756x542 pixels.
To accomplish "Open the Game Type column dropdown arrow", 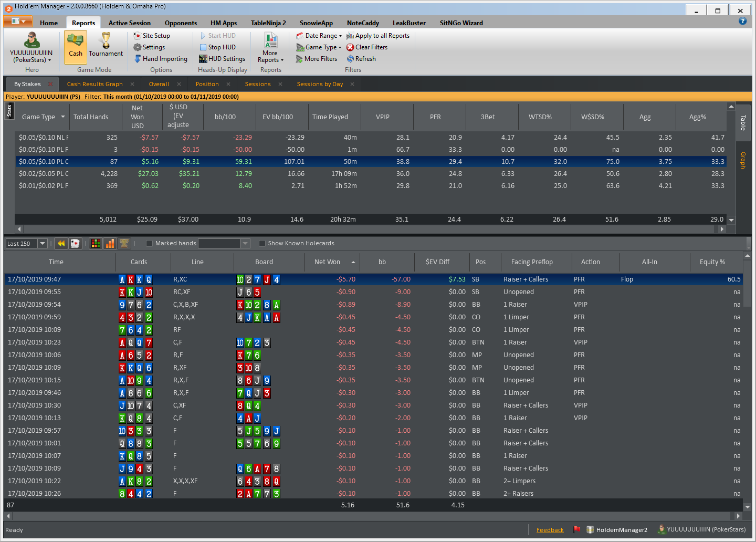I will (63, 117).
